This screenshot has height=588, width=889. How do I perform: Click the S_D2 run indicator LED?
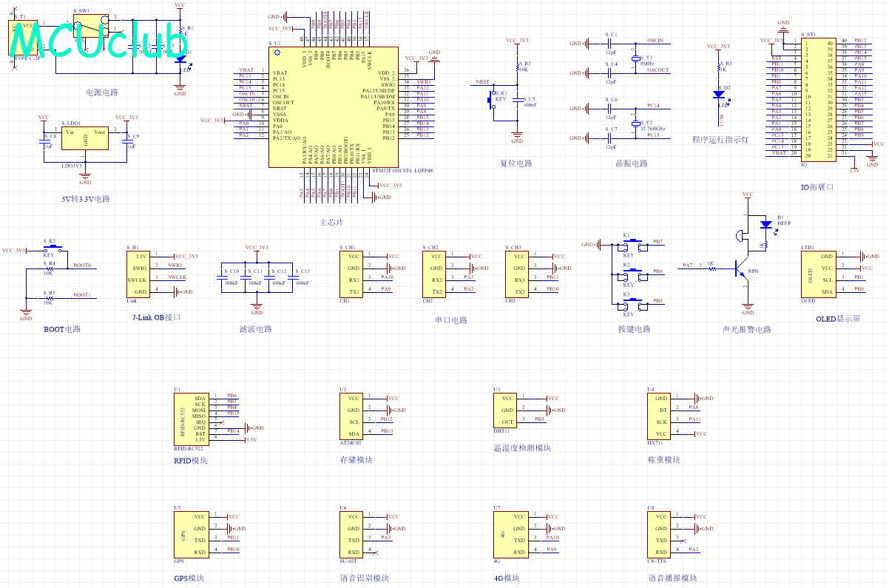(719, 94)
